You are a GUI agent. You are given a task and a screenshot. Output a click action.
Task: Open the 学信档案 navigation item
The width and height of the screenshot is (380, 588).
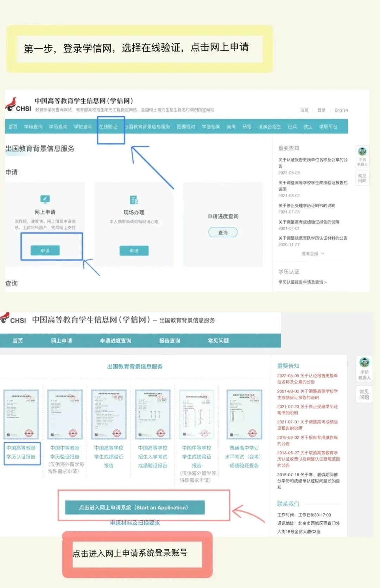pyautogui.click(x=211, y=126)
